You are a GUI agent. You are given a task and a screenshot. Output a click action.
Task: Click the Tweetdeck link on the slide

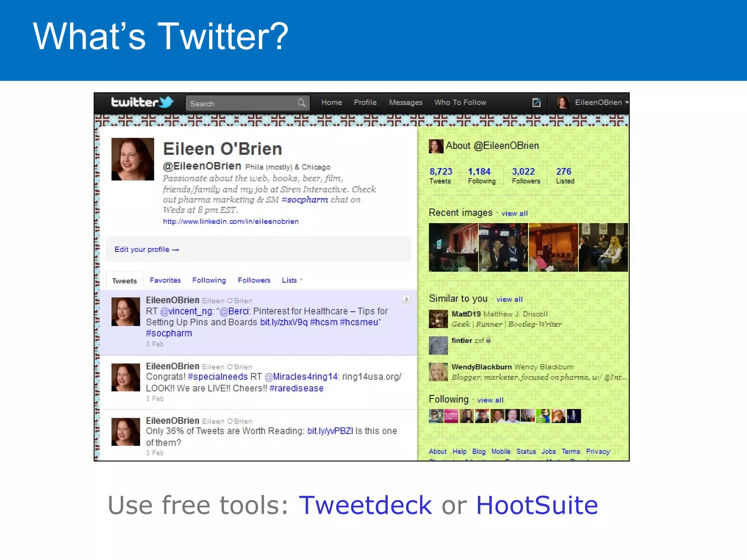[x=365, y=505]
